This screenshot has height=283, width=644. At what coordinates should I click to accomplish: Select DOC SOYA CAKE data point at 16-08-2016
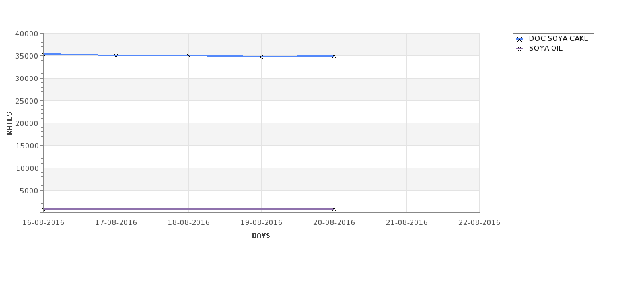pyautogui.click(x=43, y=54)
